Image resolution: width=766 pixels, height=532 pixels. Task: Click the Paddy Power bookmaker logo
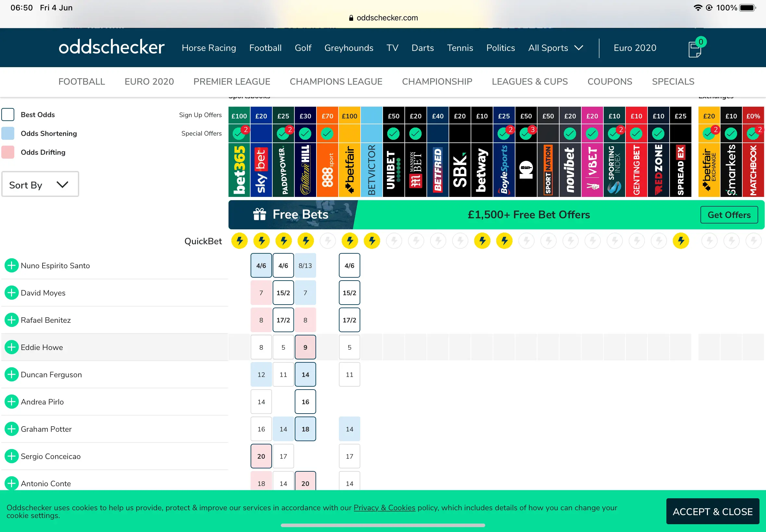coord(283,170)
